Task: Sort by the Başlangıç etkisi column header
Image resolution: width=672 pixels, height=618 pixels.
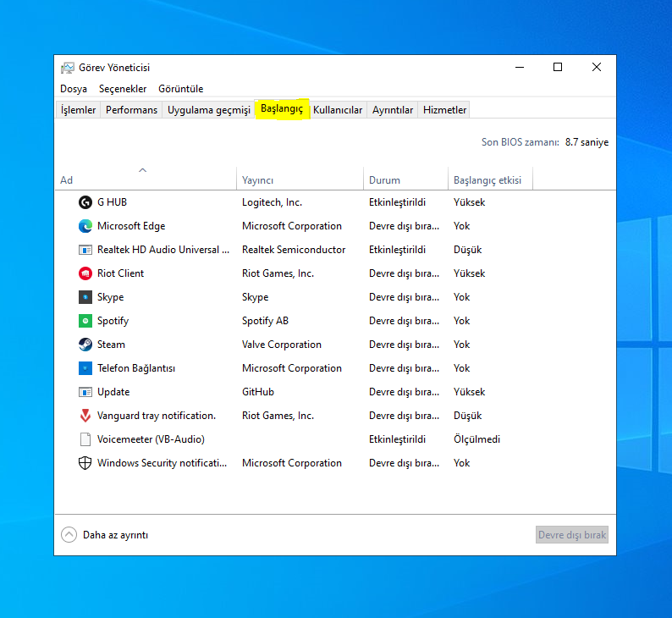Action: pyautogui.click(x=490, y=179)
